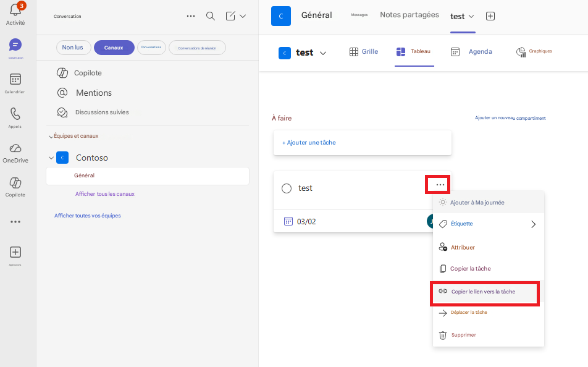Click the search magnifier icon
Viewport: 588px width, 367px height.
pos(211,16)
